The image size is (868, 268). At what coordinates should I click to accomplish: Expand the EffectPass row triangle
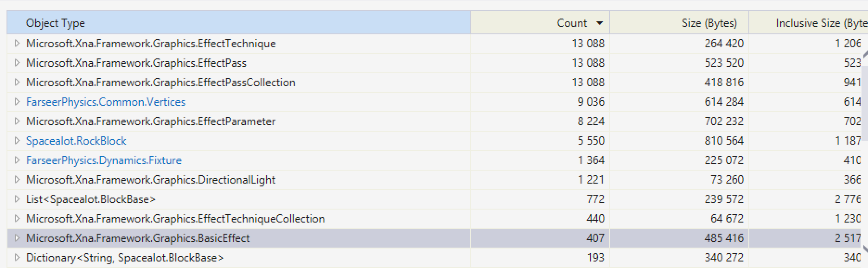tap(17, 63)
